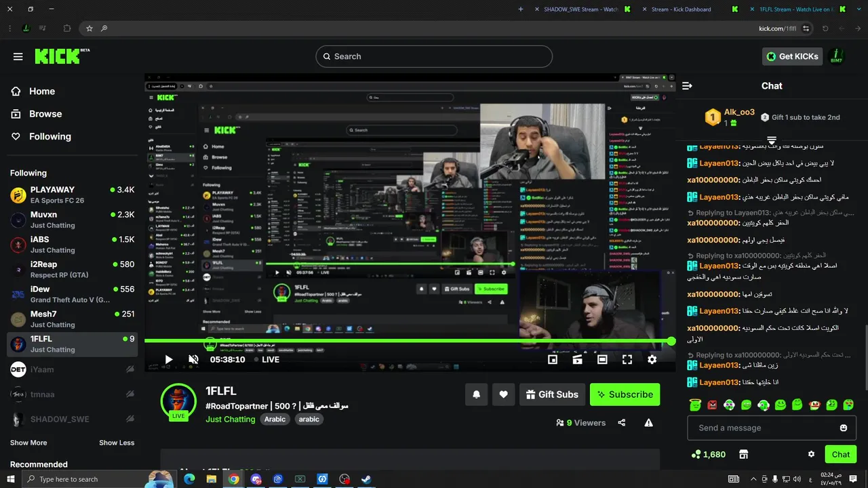
Task: Switch to SHADOW_SWE Stream browser tab
Action: (x=581, y=9)
